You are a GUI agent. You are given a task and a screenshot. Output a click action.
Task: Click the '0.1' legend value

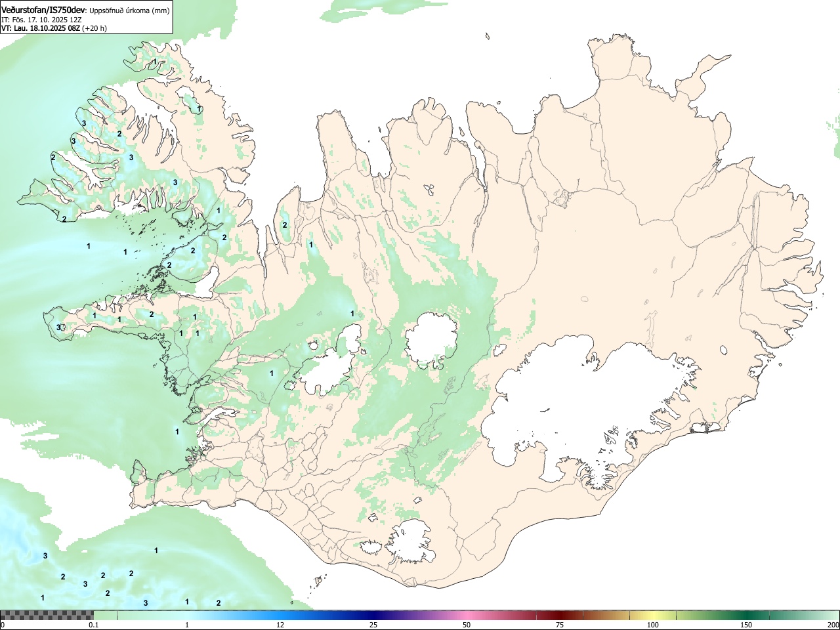click(93, 625)
